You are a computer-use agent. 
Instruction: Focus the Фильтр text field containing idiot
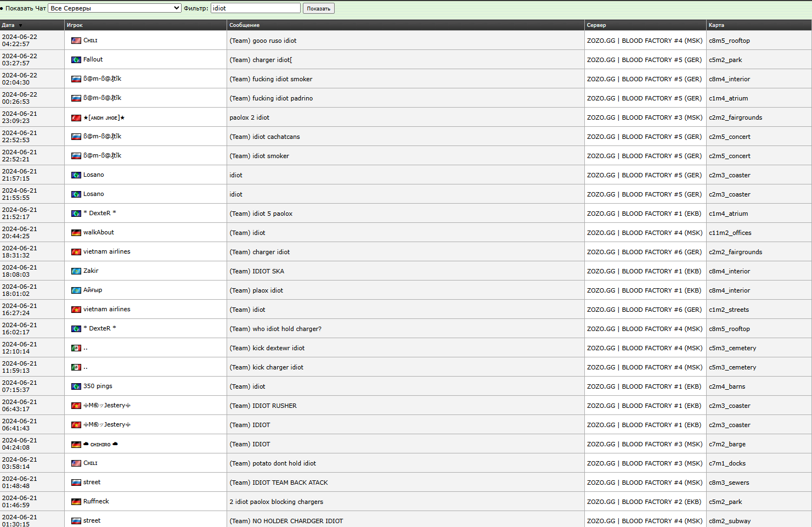point(255,8)
